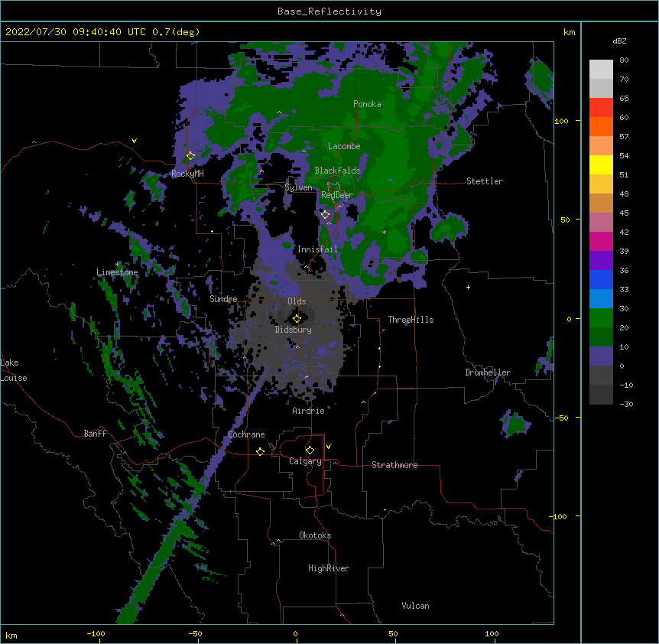Click the -30 value in the dBZ legend
659x644 pixels.
click(626, 405)
